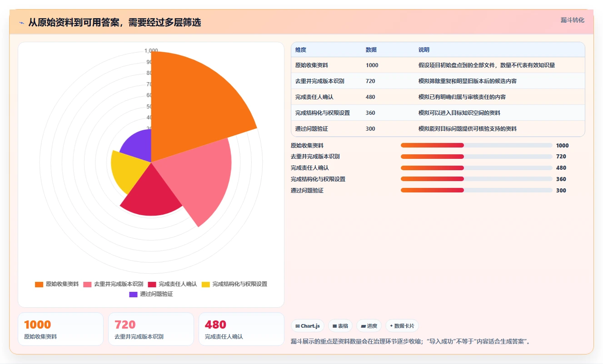Click the pink 去重并完成版本识别 legend swatch
This screenshot has width=603, height=364.
click(x=87, y=284)
